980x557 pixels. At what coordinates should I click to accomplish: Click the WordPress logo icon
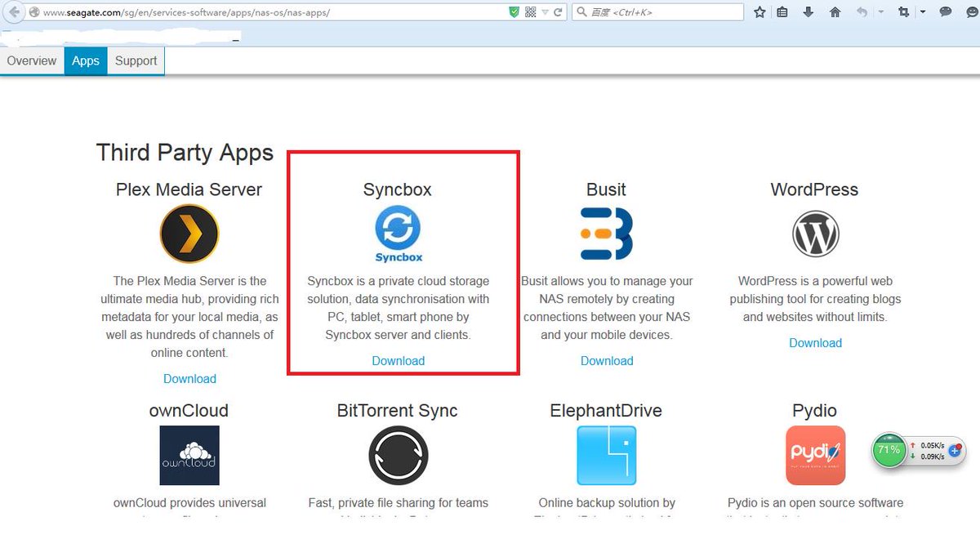[815, 234]
